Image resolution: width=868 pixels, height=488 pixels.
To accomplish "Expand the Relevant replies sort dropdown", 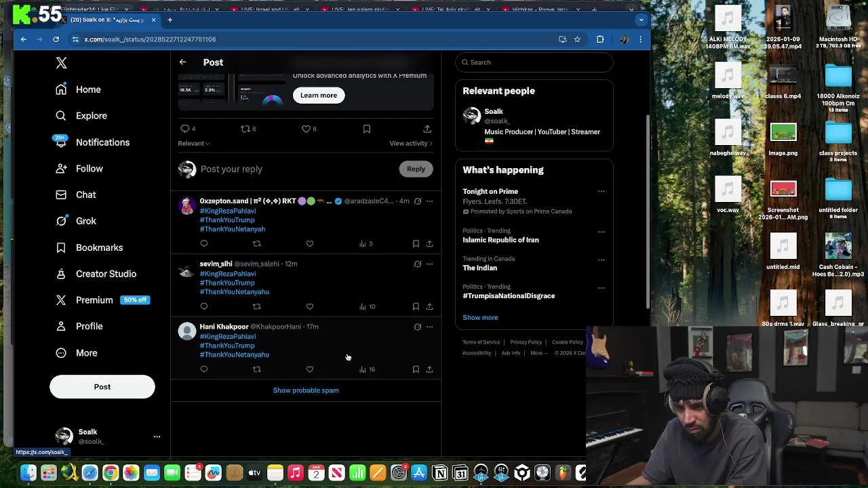I will coord(194,144).
